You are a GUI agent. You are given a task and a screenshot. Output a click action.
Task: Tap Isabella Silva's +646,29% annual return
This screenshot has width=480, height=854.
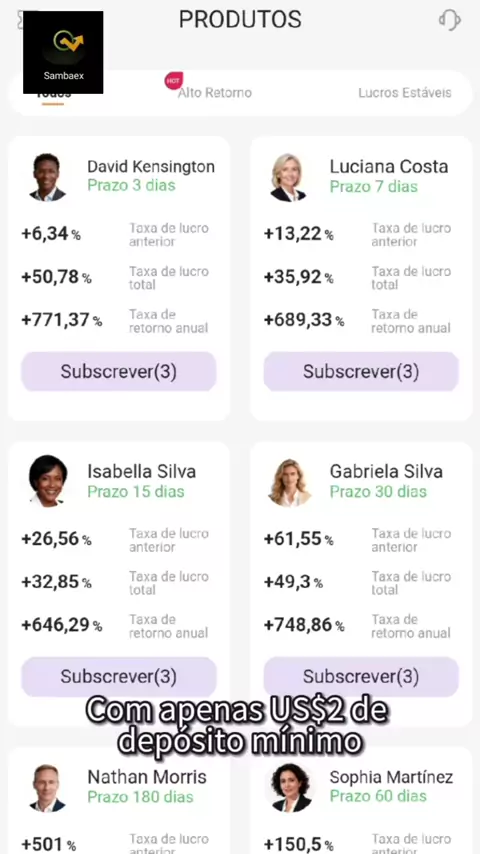pyautogui.click(x=62, y=625)
